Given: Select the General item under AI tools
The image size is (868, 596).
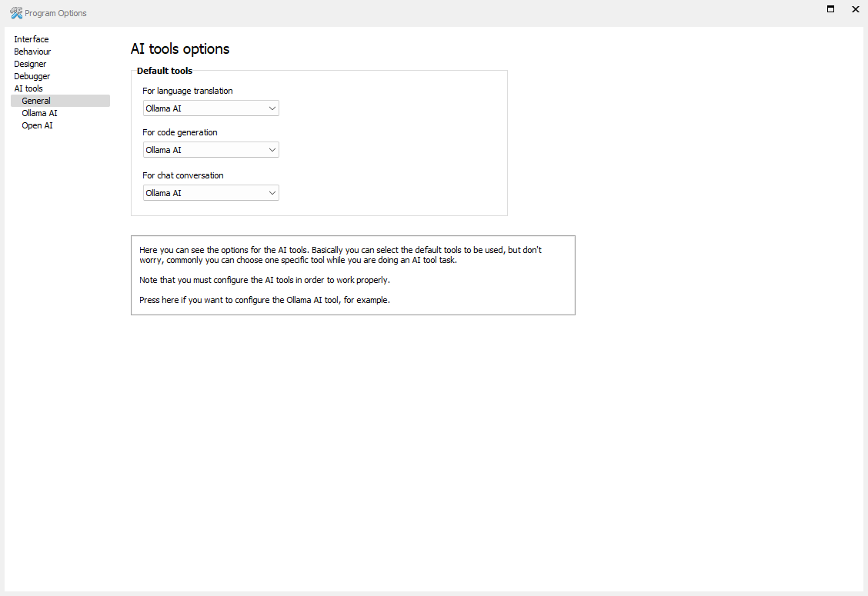Looking at the screenshot, I should 36,101.
